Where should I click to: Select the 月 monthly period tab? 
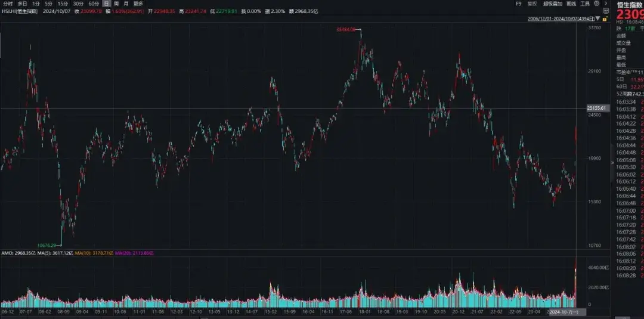(126, 4)
